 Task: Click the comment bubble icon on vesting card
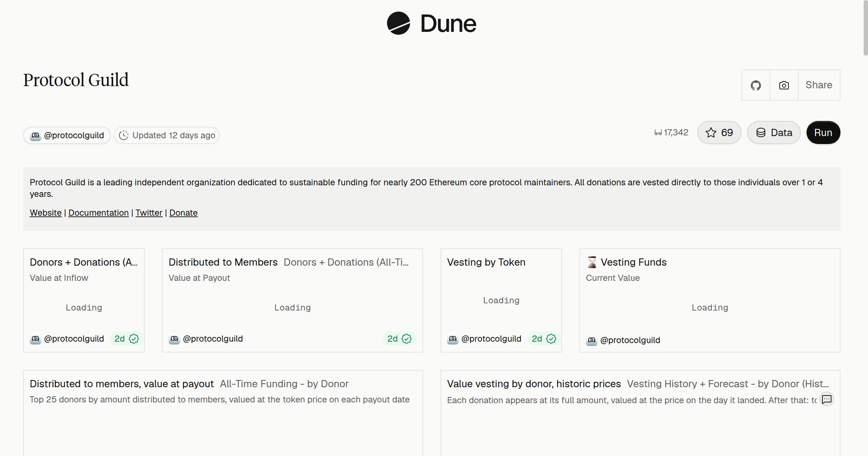tap(827, 399)
